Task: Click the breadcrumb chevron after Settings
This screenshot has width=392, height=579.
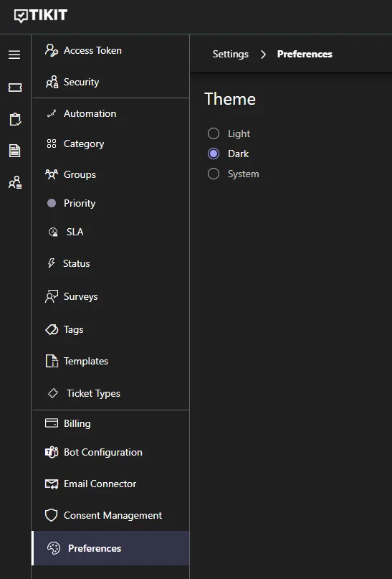Action: coord(263,55)
